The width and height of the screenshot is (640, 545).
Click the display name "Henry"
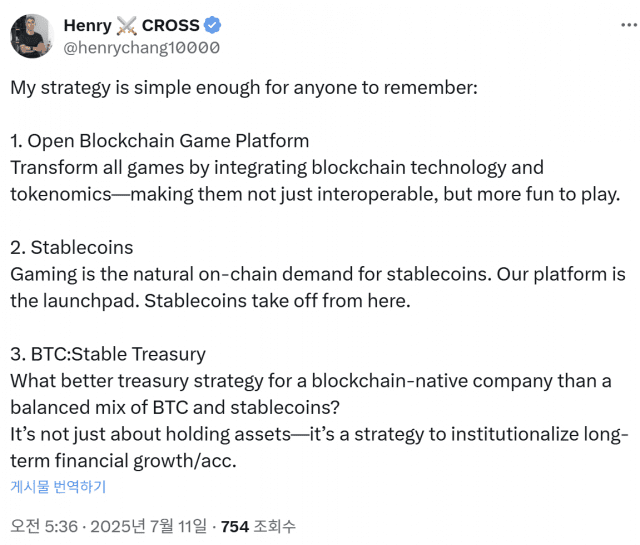(x=87, y=26)
